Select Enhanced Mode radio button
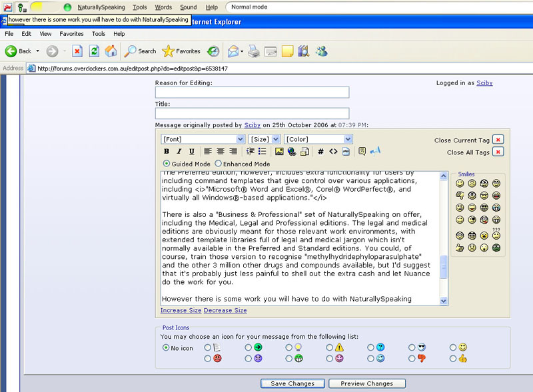 pyautogui.click(x=219, y=164)
